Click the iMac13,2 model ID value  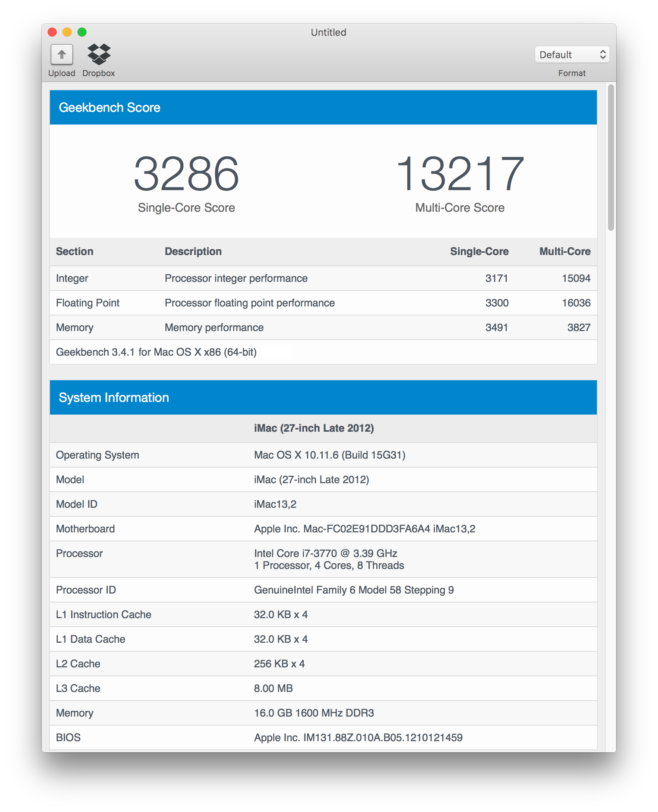click(x=275, y=504)
